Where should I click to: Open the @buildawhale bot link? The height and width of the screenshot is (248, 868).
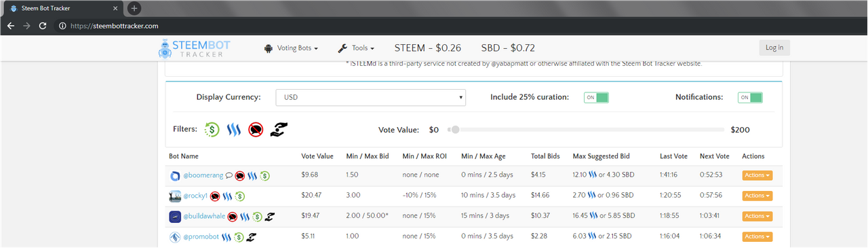tap(204, 217)
